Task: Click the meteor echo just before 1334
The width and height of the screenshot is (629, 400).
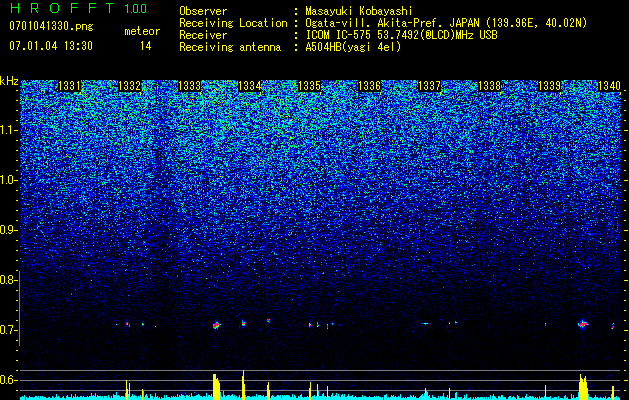Action: point(243,323)
